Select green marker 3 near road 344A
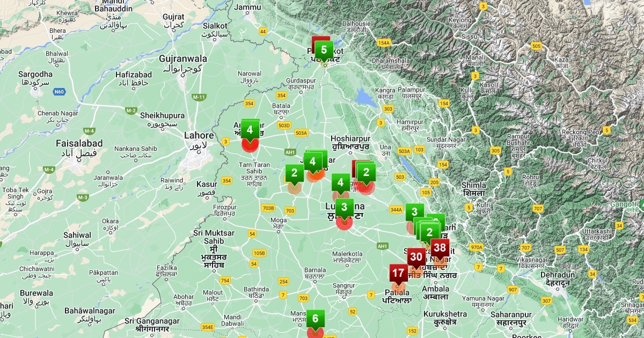Screen dimensions: 644x338 [415, 212]
